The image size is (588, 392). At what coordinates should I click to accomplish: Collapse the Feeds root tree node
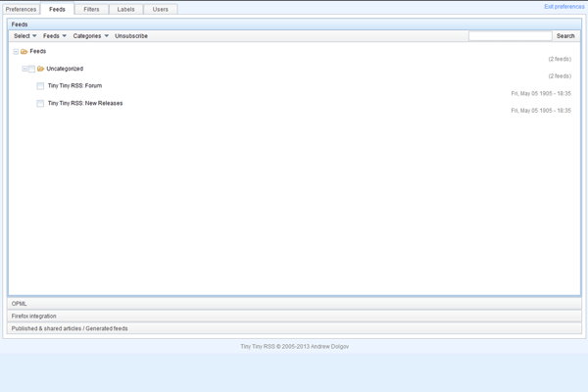(16, 52)
